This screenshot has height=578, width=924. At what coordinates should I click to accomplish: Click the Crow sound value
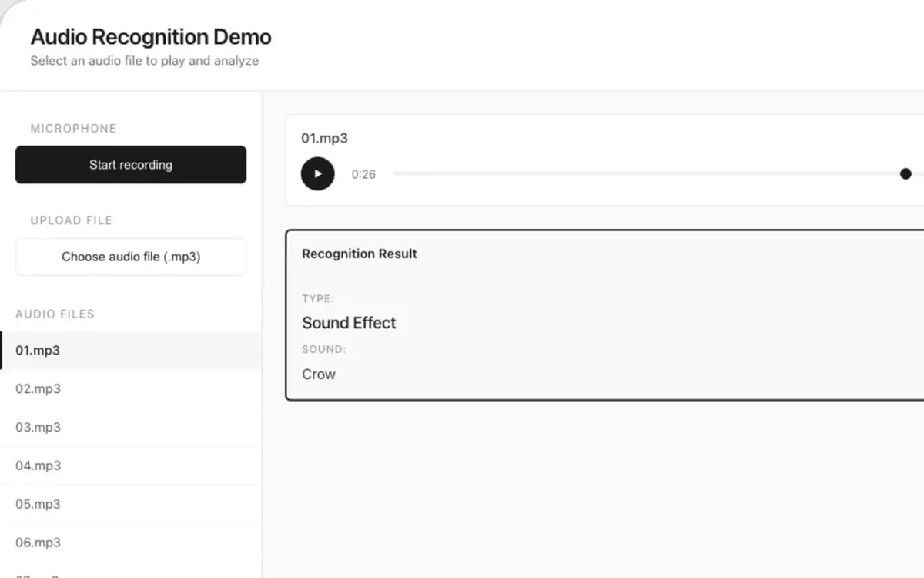319,375
